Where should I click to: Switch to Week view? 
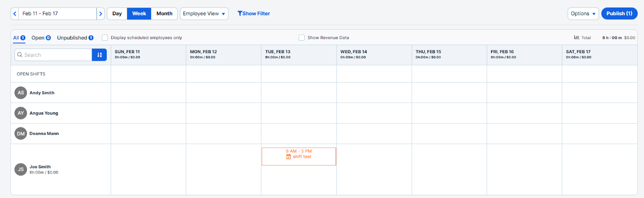139,14
